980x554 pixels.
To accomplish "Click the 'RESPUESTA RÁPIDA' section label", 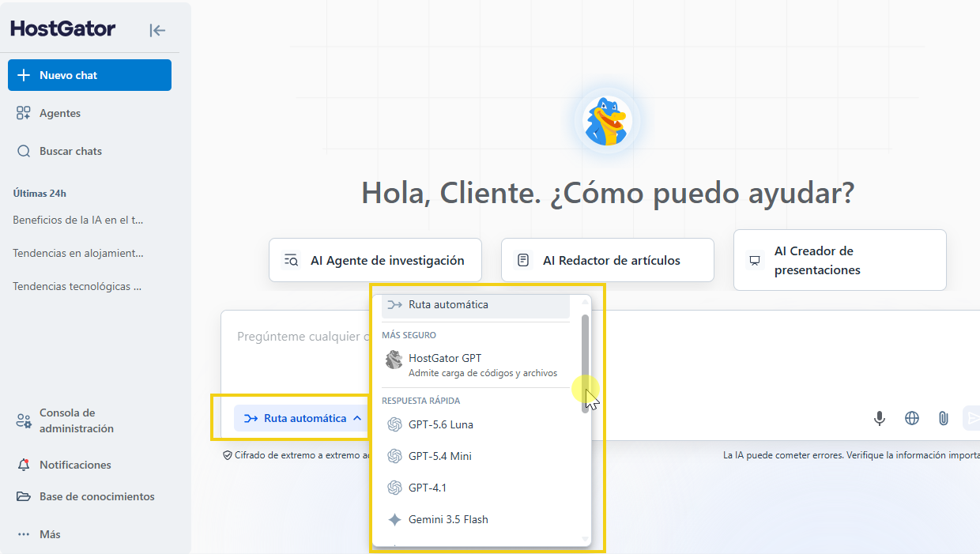I will click(420, 401).
